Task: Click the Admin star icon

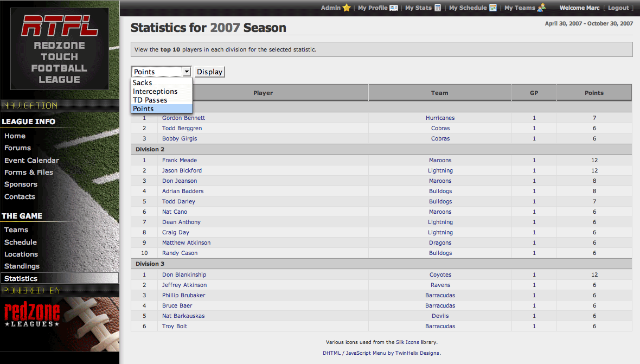Action: click(x=347, y=8)
